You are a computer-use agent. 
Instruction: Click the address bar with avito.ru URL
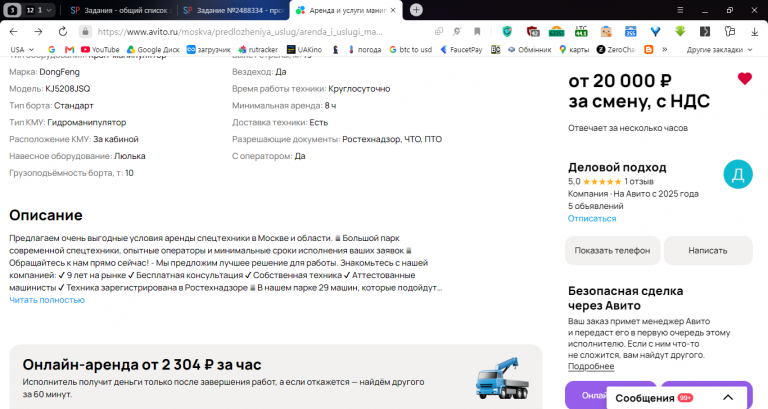(240, 31)
